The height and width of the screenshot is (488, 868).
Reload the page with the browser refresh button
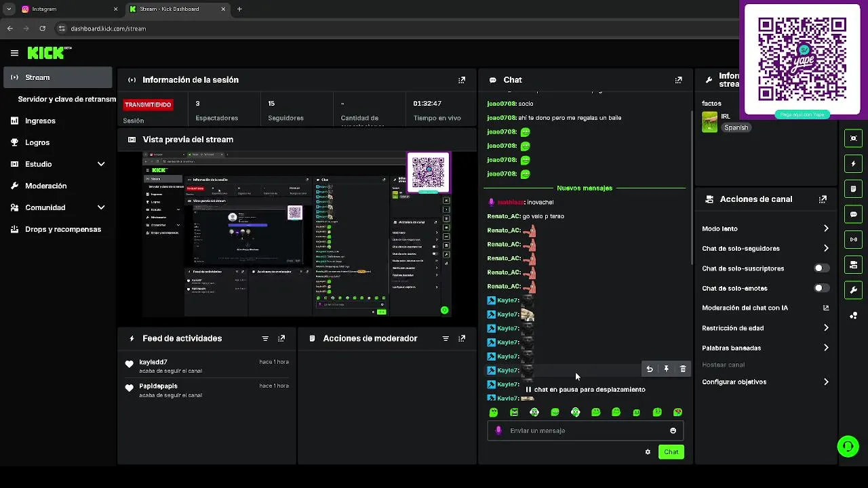tap(42, 28)
